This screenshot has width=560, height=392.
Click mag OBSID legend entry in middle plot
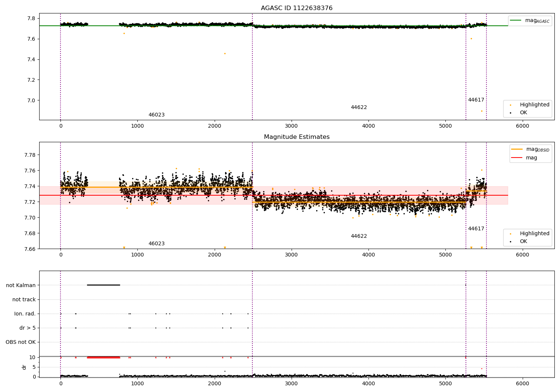point(531,149)
